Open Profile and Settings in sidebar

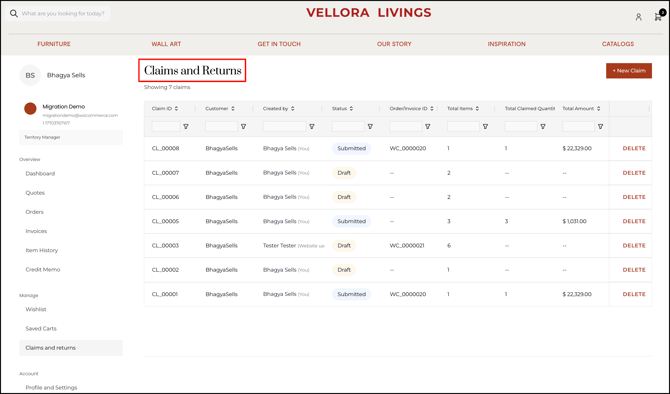[x=51, y=388]
